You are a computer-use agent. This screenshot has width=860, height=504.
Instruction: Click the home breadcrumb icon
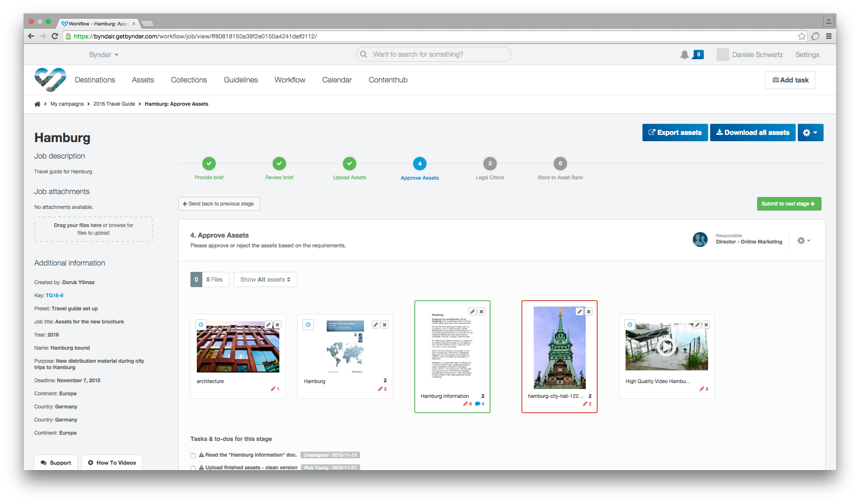(37, 104)
